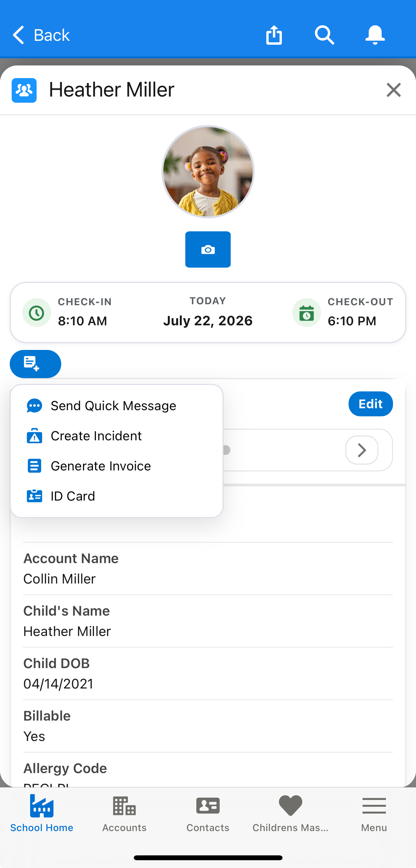
Task: Click the chat bubble icon for quick message
Action: [x=34, y=406]
